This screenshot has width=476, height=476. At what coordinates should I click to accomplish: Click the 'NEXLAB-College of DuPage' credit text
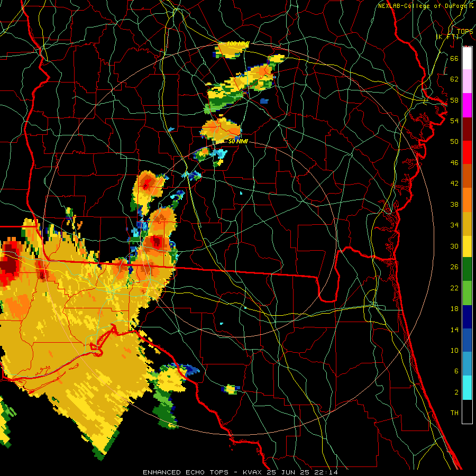423,6
